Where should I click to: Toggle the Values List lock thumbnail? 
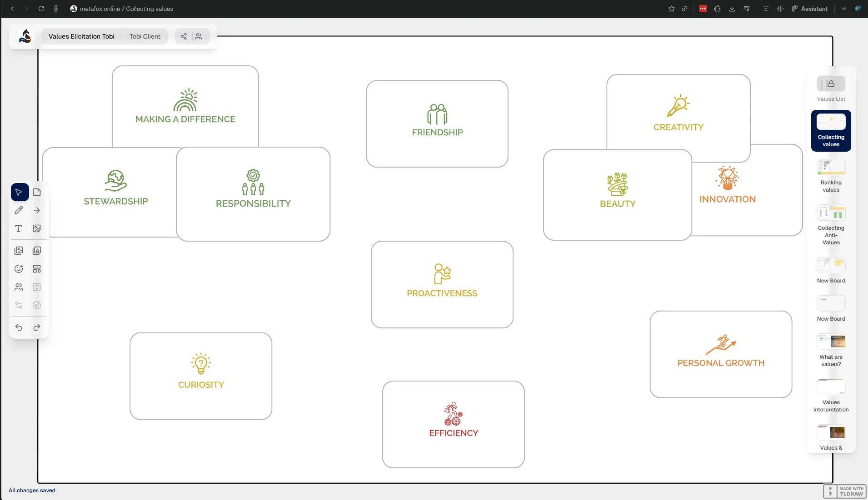(831, 84)
